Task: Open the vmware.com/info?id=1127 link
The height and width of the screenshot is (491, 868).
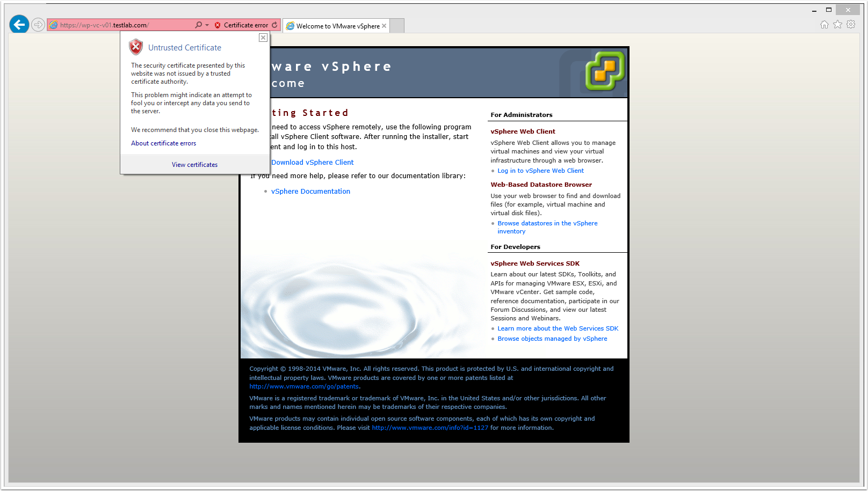Action: point(430,428)
